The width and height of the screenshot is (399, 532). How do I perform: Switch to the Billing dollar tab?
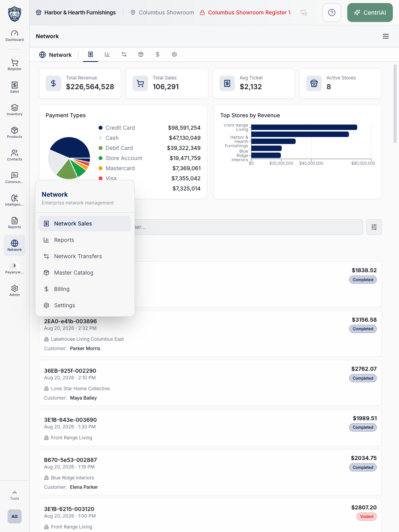tap(157, 55)
